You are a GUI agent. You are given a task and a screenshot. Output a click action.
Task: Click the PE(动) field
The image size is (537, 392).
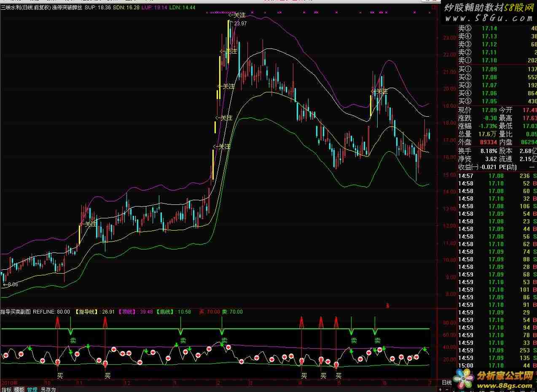click(508, 167)
